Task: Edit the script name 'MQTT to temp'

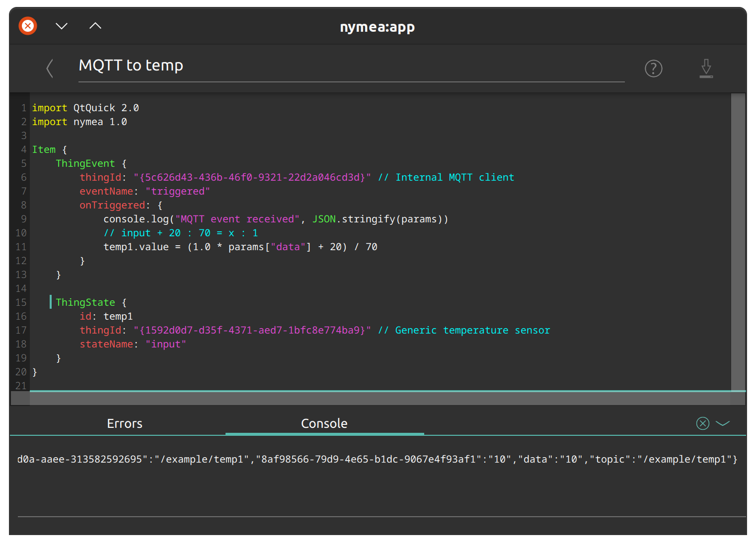Action: click(x=351, y=66)
